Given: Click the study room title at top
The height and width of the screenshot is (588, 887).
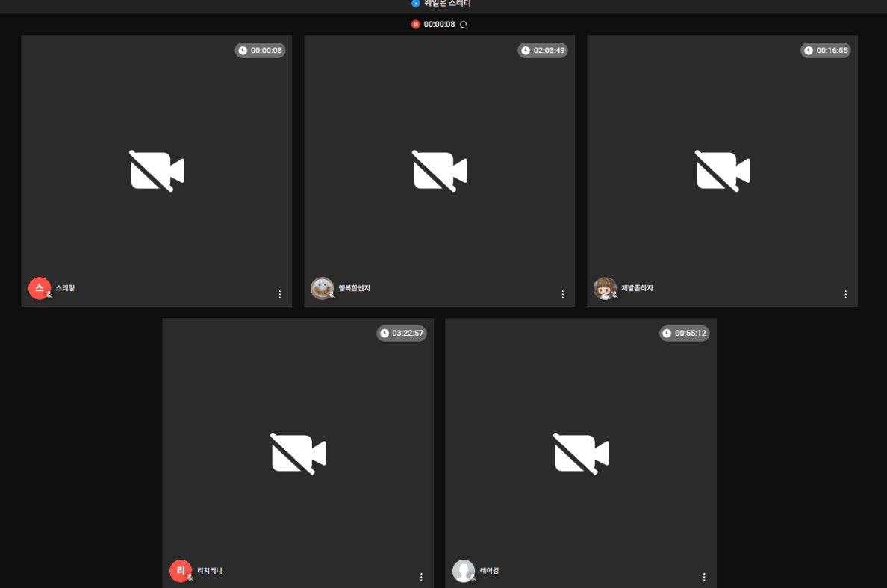Looking at the screenshot, I should coord(447,4).
